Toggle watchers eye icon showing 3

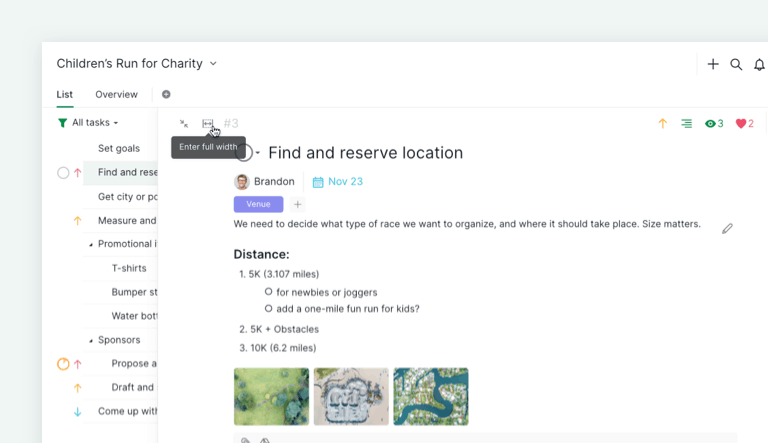[714, 123]
